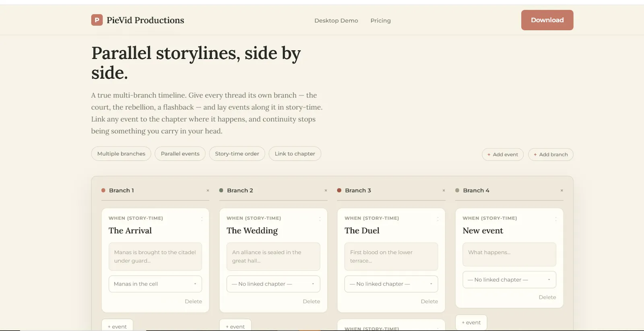The image size is (644, 331).
Task: Remove Branch 4 using its x icon
Action: click(x=561, y=190)
